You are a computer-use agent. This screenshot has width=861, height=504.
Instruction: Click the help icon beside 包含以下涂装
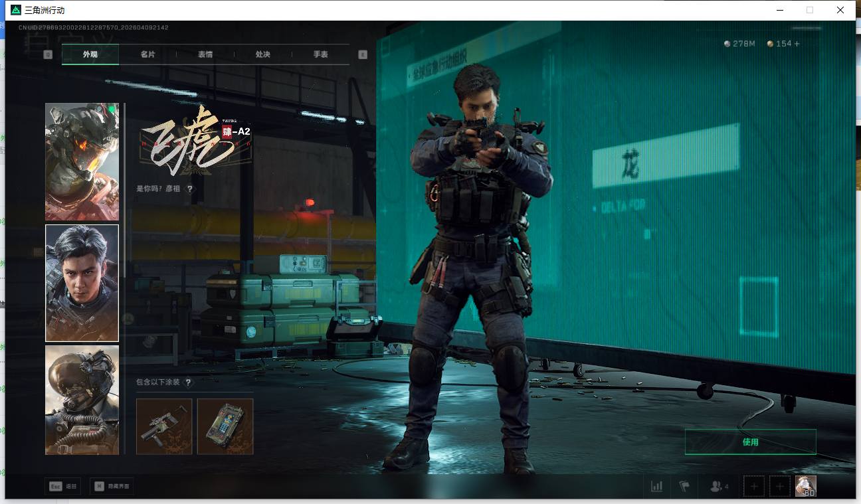[189, 382]
